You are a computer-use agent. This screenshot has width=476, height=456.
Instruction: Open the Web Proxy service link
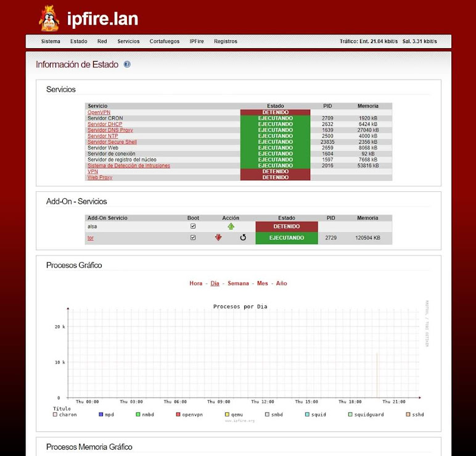pyautogui.click(x=100, y=178)
